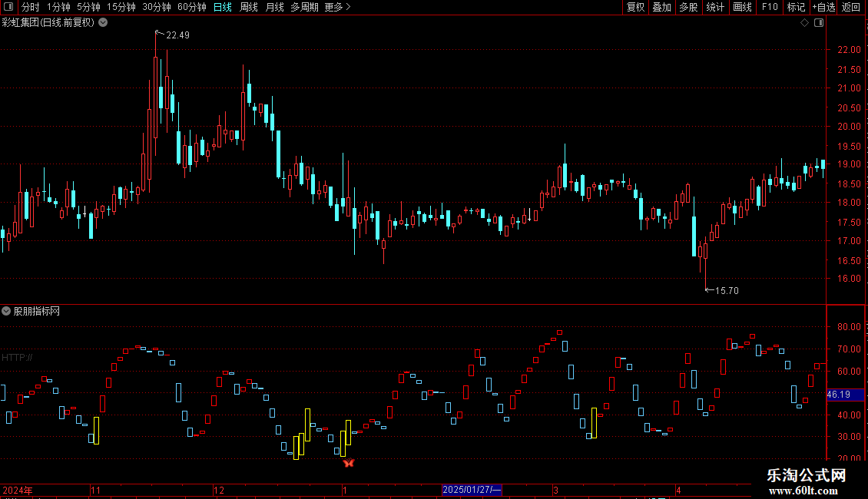Click the 股朋指标网 indicator name

(37, 312)
